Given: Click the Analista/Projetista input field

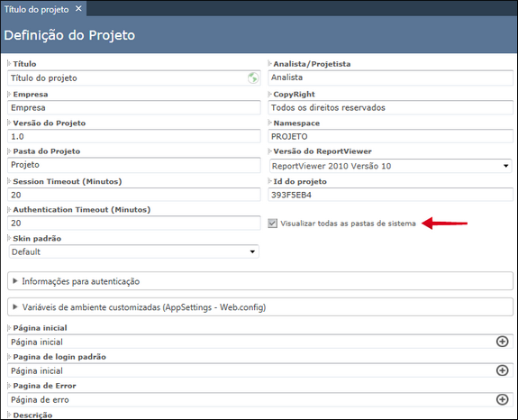Looking at the screenshot, I should (390, 78).
